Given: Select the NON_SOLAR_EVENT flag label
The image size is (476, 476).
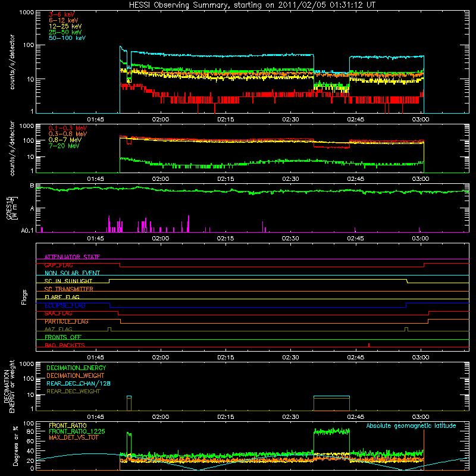Looking at the screenshot, I should [72, 273].
